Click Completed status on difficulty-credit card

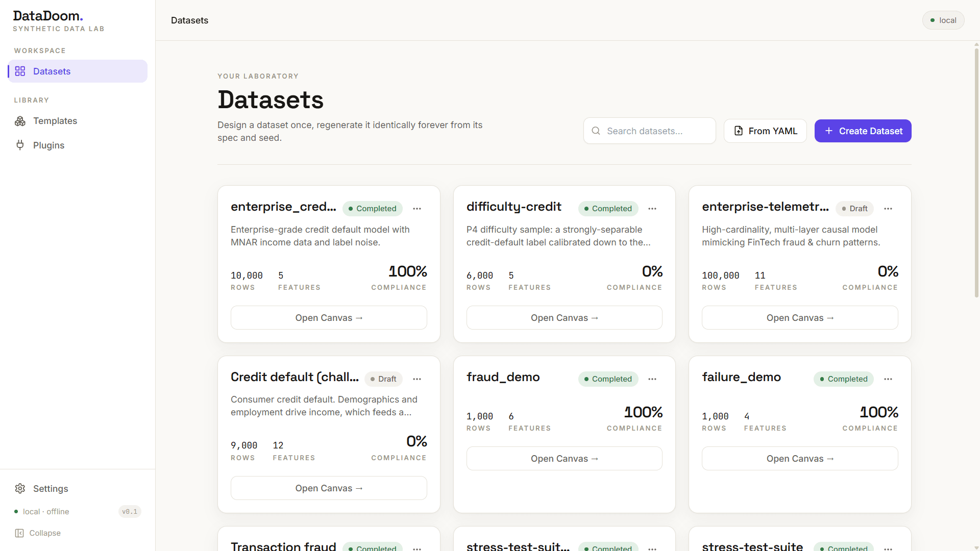tap(608, 209)
